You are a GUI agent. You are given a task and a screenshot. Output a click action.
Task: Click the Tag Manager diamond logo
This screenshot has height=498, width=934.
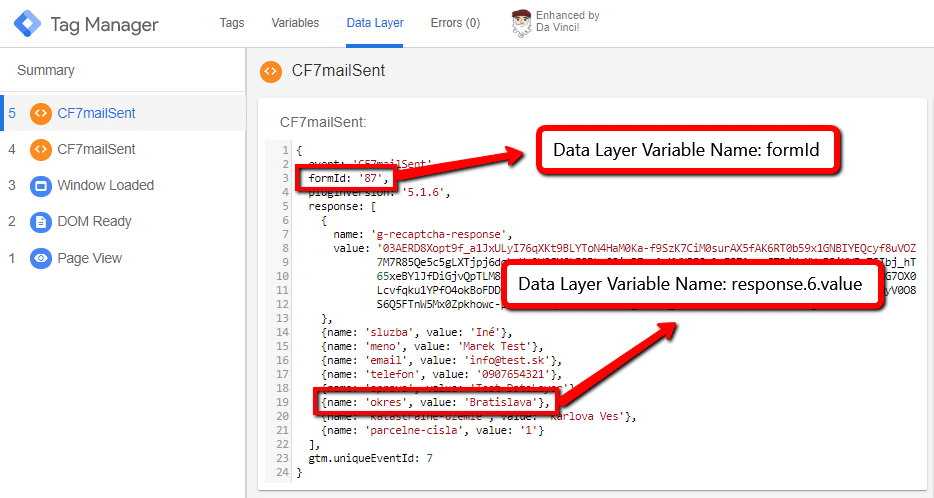click(27, 24)
